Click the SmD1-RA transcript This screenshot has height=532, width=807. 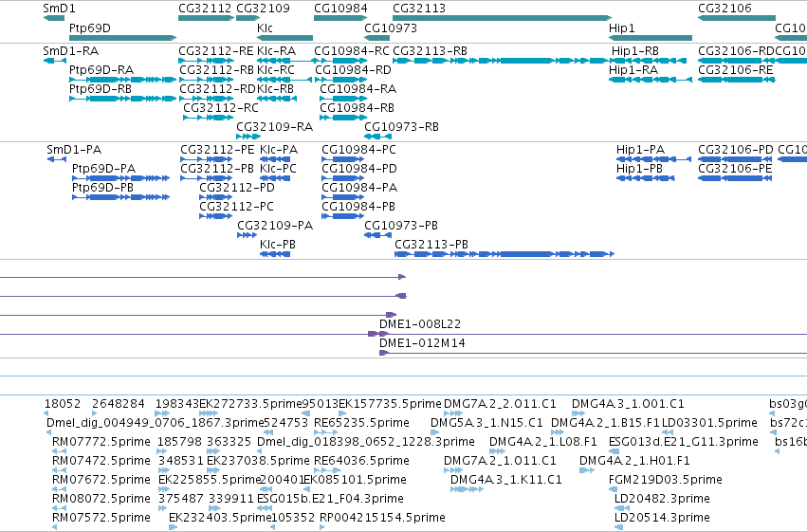click(55, 61)
